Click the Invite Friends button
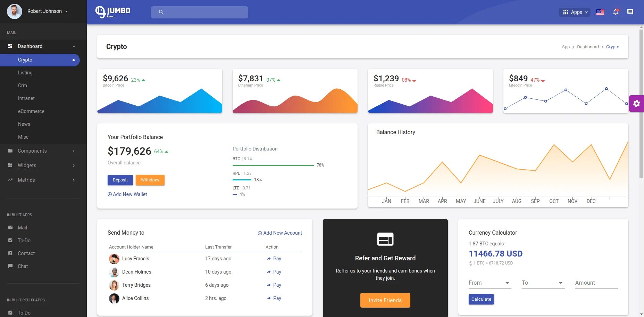Image resolution: width=644 pixels, height=317 pixels. [x=385, y=300]
